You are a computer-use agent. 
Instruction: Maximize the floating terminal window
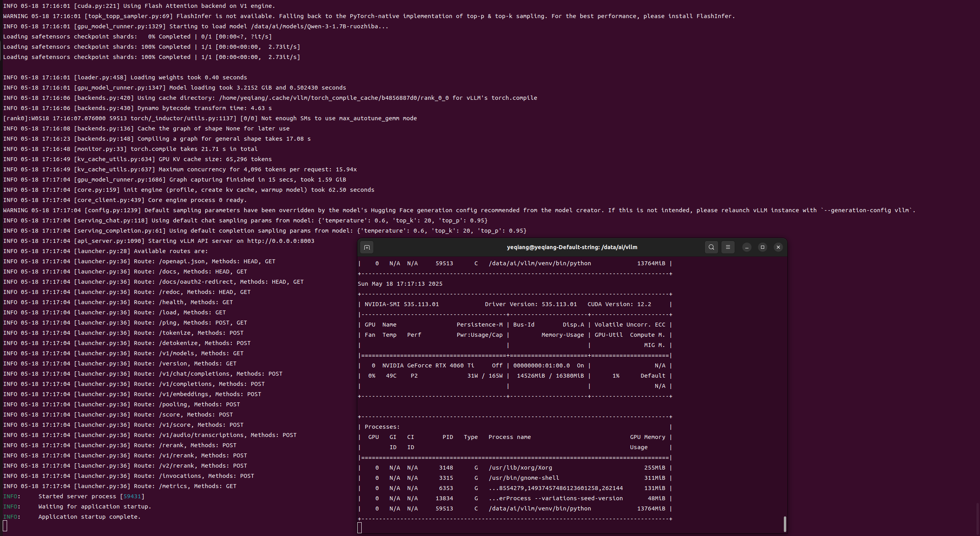pyautogui.click(x=762, y=247)
